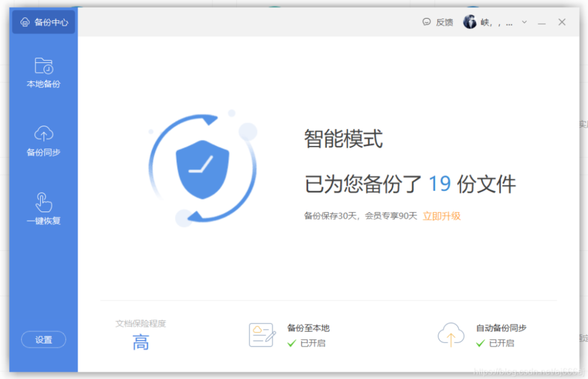Image resolution: width=588 pixels, height=379 pixels.
Task: Open the 设置 button
Action: click(x=43, y=340)
